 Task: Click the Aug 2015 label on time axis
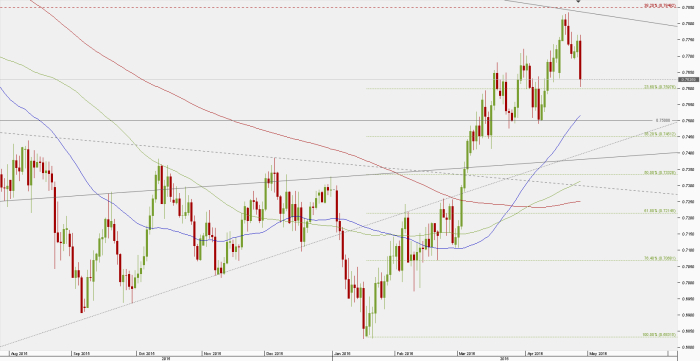point(19,353)
